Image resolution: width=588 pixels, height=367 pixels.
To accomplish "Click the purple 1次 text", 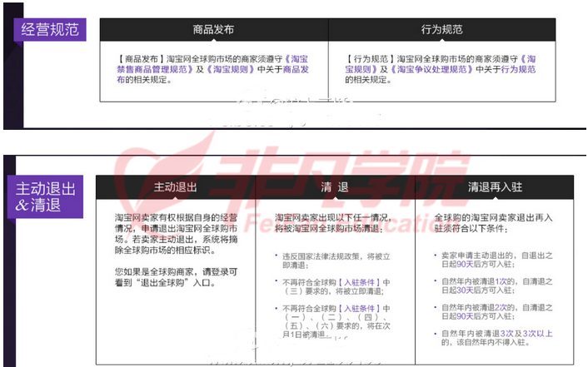I will 501,281.
